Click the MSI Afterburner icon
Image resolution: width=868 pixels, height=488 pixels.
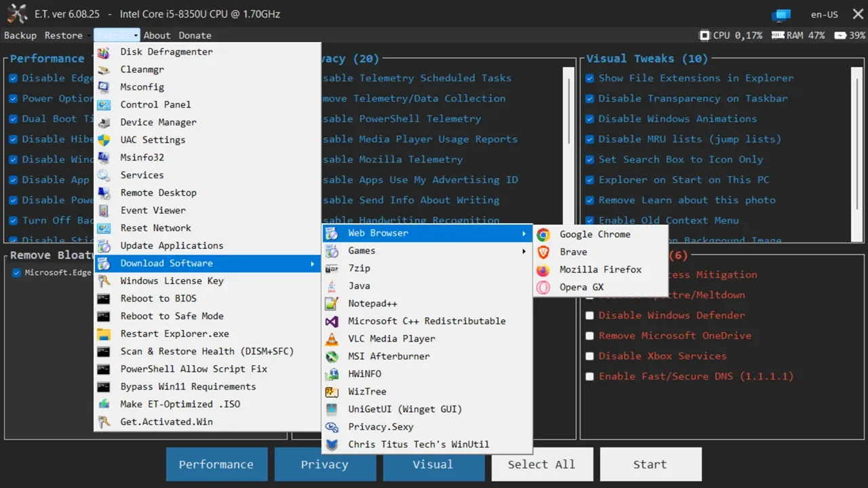tap(332, 357)
